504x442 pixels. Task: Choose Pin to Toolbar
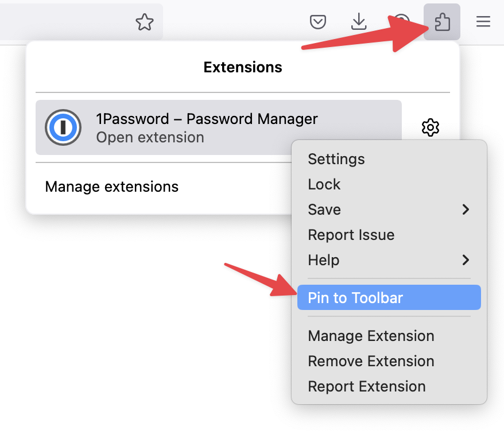[355, 298]
